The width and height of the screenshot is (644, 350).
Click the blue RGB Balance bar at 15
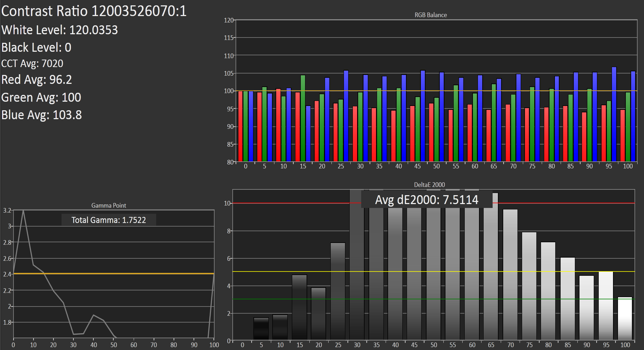pyautogui.click(x=308, y=134)
